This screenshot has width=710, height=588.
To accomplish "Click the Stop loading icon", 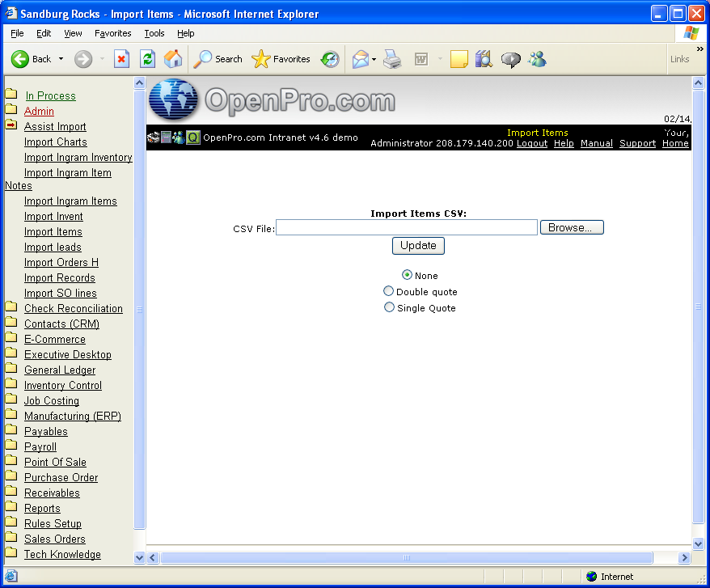I will (121, 59).
